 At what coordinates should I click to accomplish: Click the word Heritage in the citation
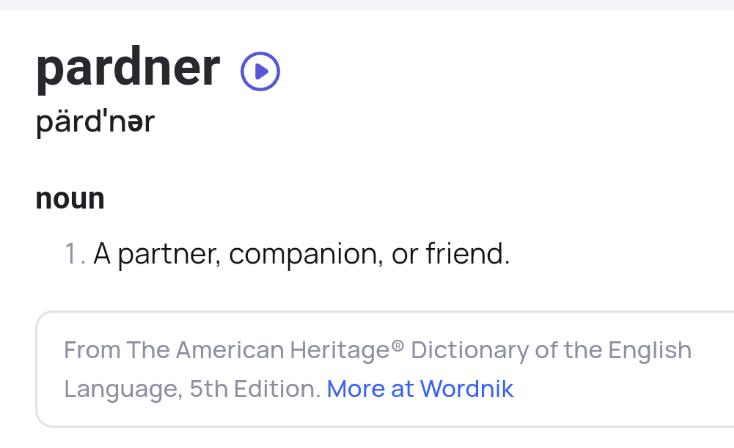coord(340,351)
